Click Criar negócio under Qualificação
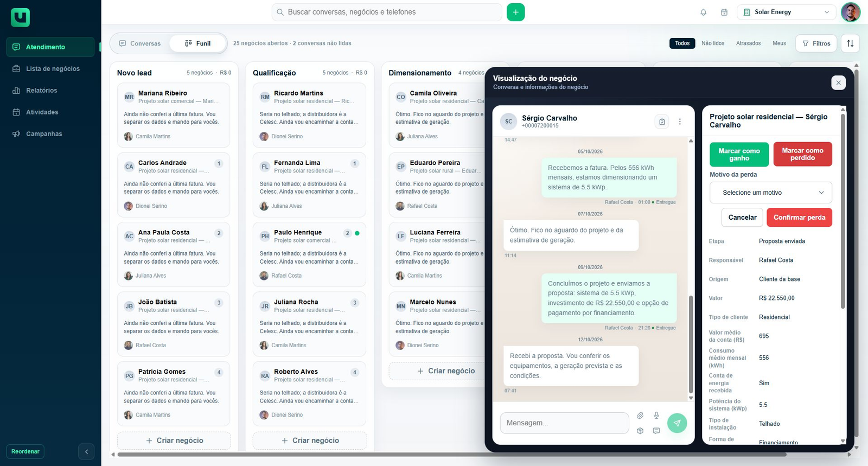 (310, 441)
